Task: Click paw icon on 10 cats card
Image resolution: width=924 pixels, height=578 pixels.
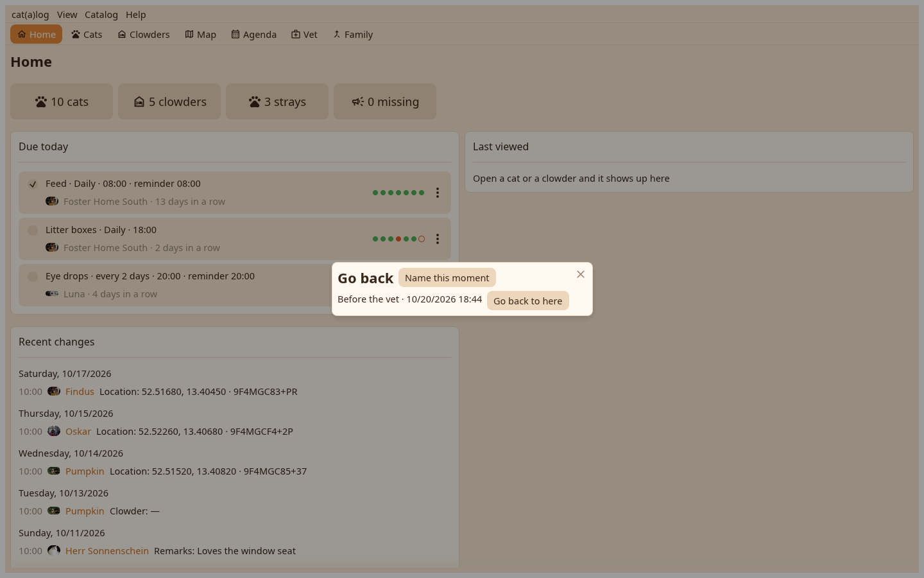Action: click(x=41, y=101)
